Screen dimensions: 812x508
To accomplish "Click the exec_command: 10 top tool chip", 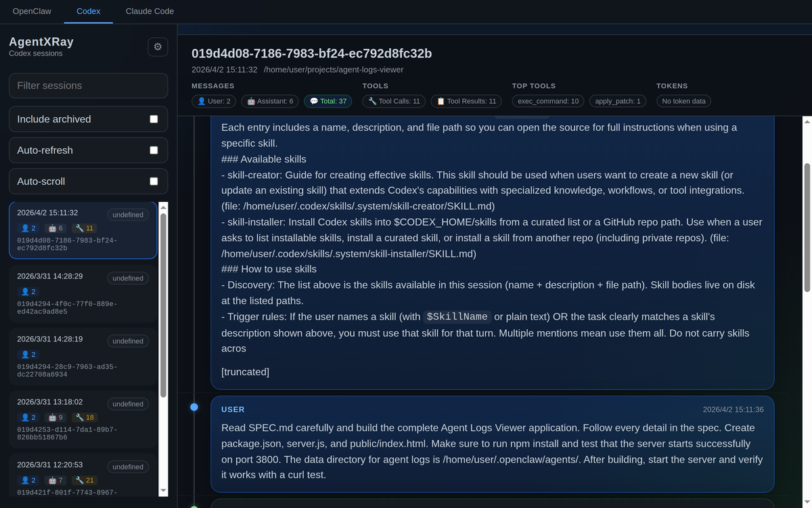I will (x=548, y=101).
